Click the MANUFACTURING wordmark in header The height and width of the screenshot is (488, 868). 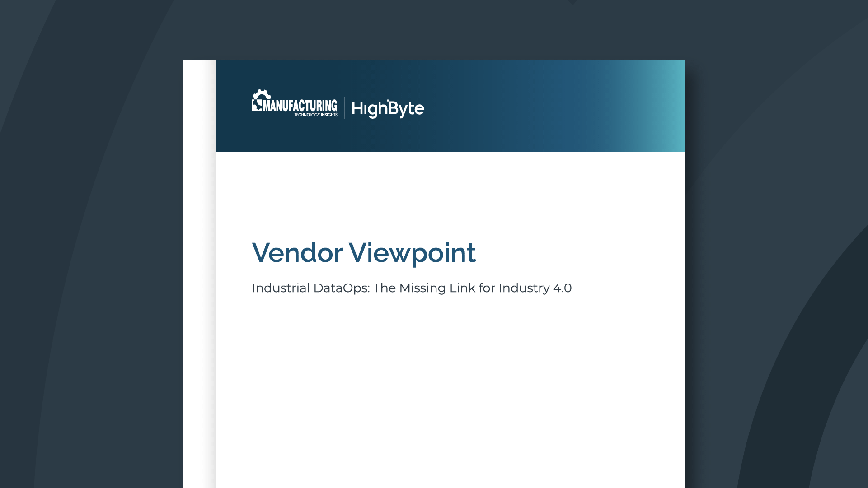point(300,106)
